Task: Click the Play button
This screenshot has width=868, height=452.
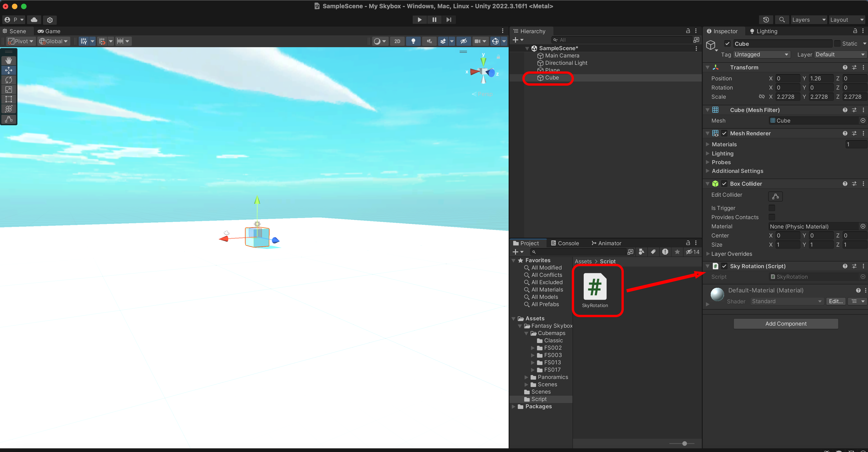Action: pyautogui.click(x=420, y=19)
